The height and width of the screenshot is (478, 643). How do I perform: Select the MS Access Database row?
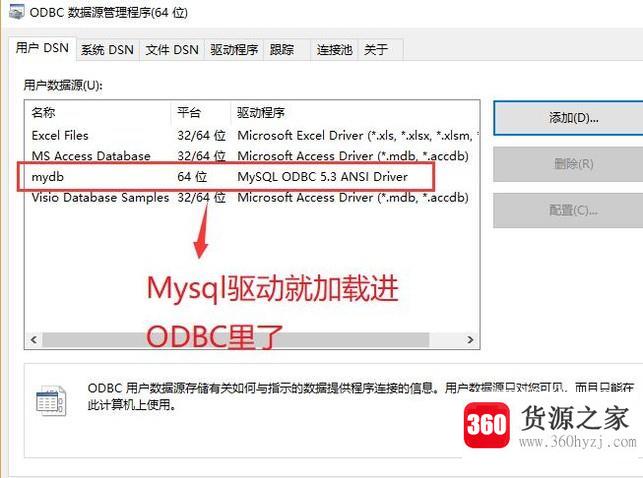[252, 156]
